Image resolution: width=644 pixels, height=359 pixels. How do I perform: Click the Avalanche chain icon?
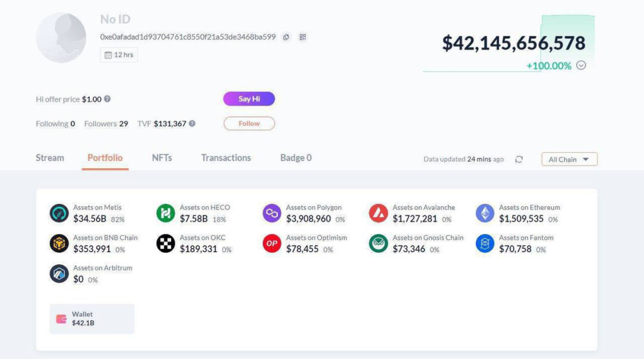[x=379, y=213]
